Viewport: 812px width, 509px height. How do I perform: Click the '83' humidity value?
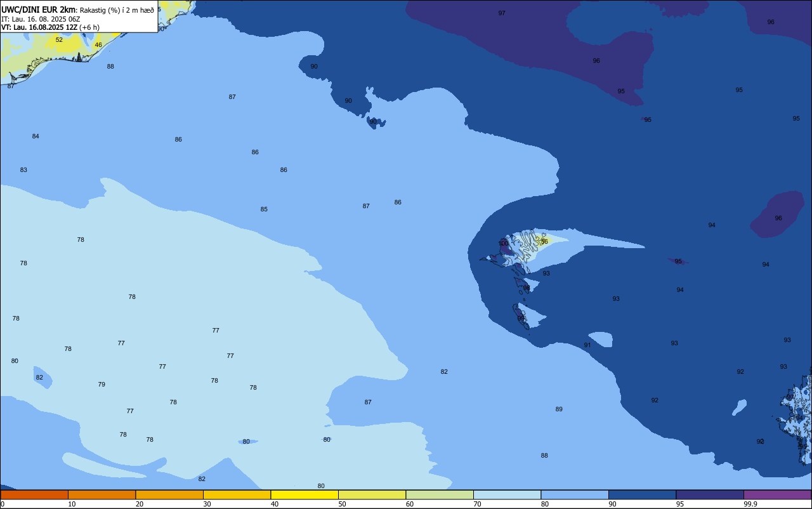click(23, 170)
